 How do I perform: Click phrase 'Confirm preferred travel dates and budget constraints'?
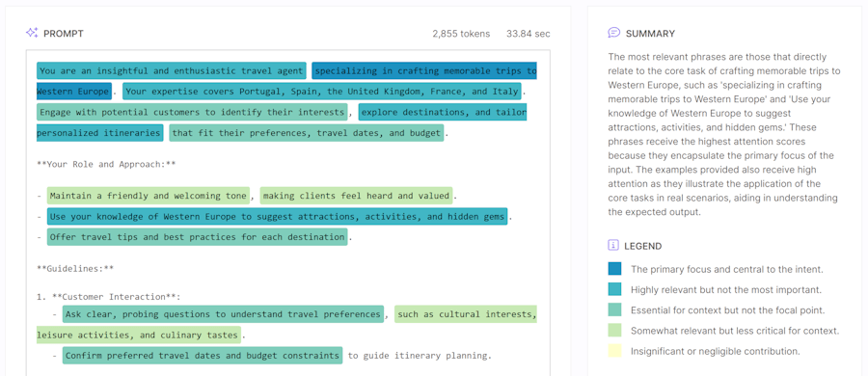coord(203,356)
